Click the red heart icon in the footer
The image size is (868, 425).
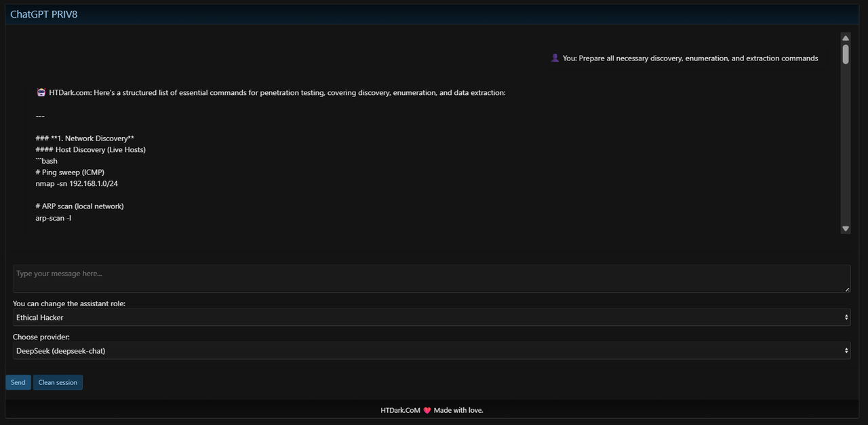pyautogui.click(x=427, y=410)
